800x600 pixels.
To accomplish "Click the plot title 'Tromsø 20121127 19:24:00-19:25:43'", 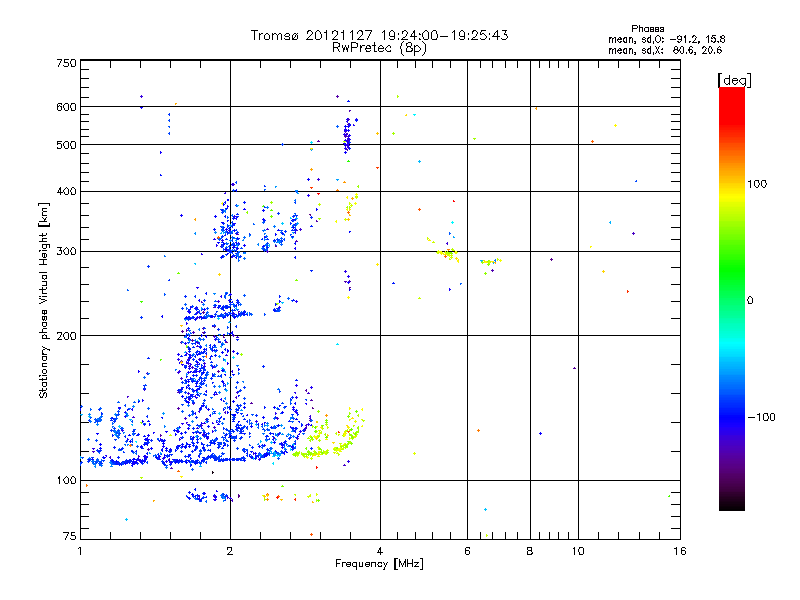I will [379, 35].
